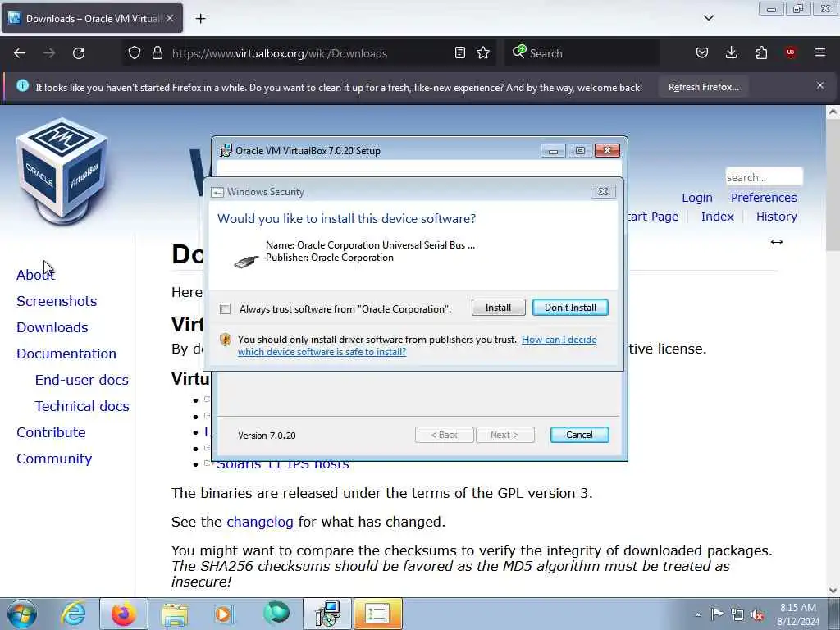Click the VirtualBox cube logo
Image resolution: width=840 pixels, height=630 pixels.
point(62,171)
